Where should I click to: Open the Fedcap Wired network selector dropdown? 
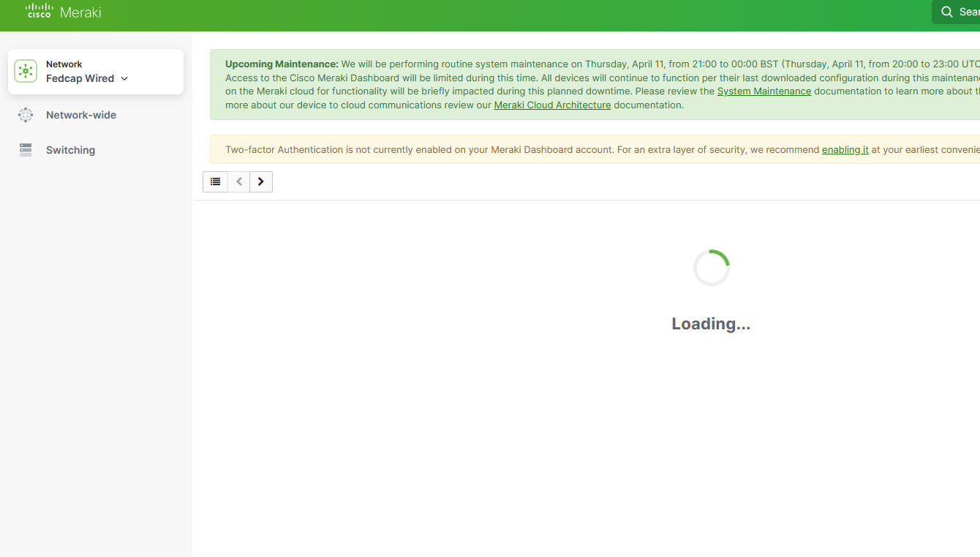pos(124,78)
